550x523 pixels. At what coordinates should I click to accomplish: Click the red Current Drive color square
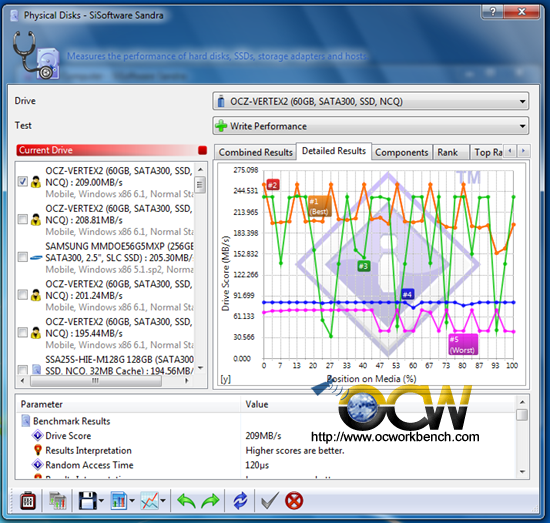[x=202, y=150]
